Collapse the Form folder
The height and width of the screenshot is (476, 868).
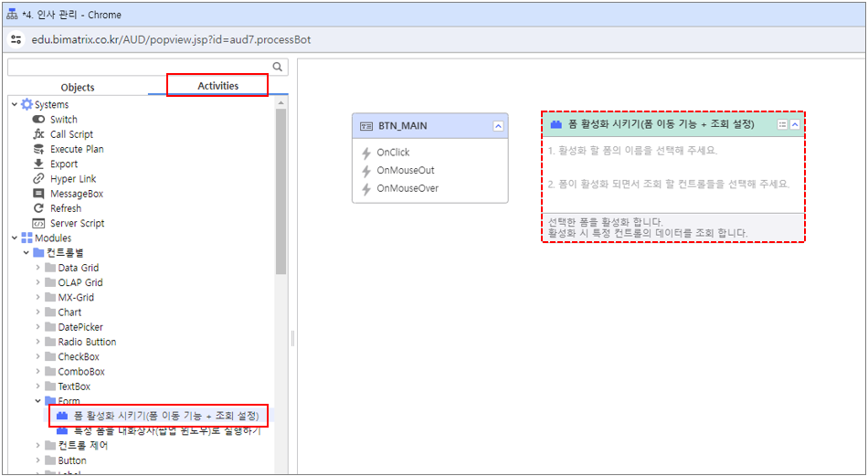(x=37, y=401)
